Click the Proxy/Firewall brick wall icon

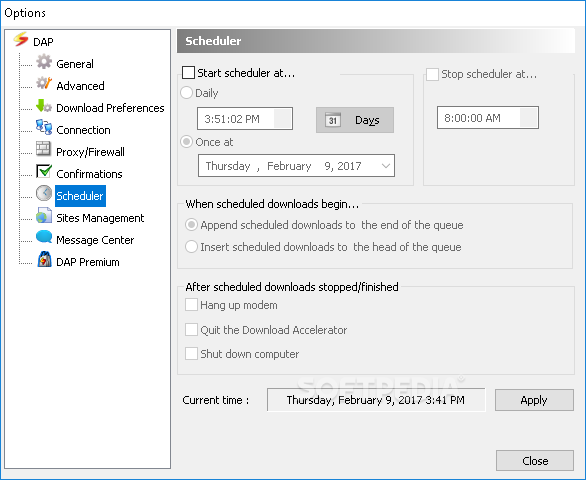[44, 149]
